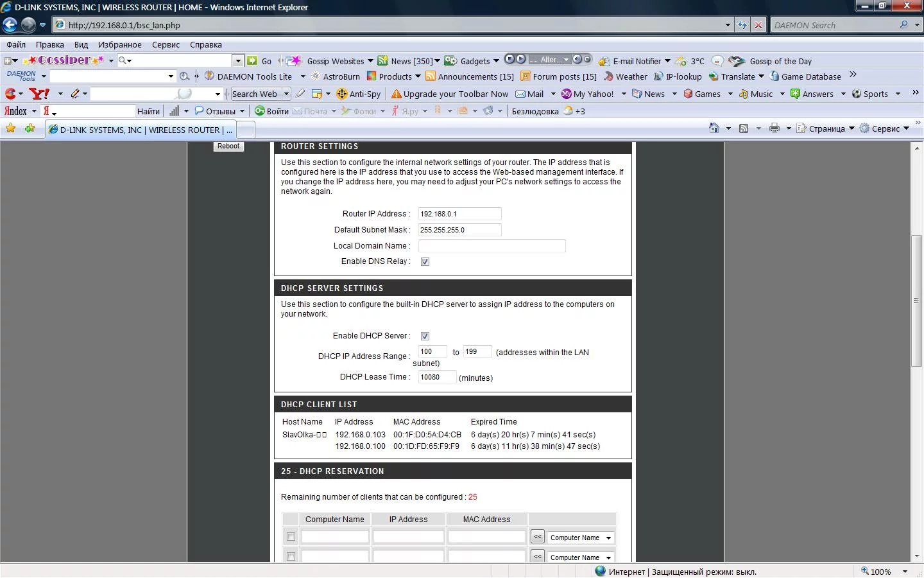
Task: Open the Справка menu
Action: click(205, 44)
